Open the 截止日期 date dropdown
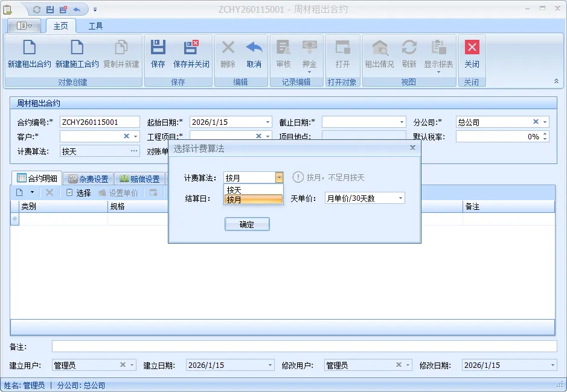This screenshot has width=567, height=392. 402,122
